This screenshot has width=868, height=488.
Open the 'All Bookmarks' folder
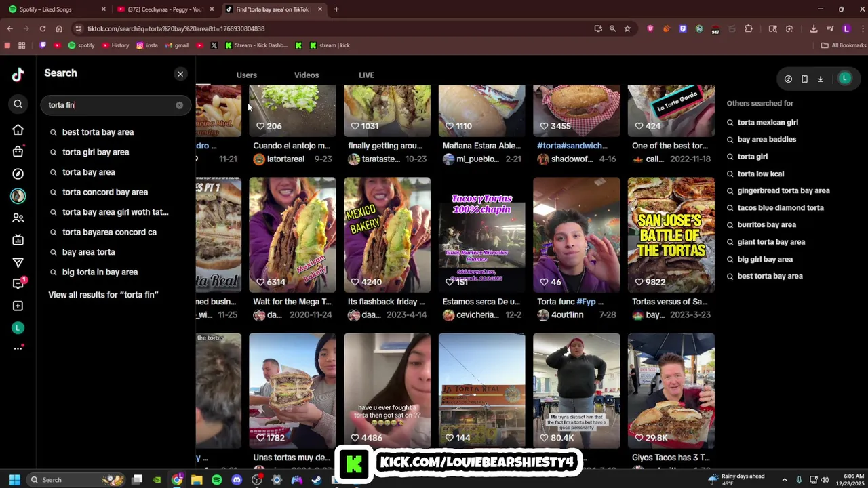[x=844, y=45]
